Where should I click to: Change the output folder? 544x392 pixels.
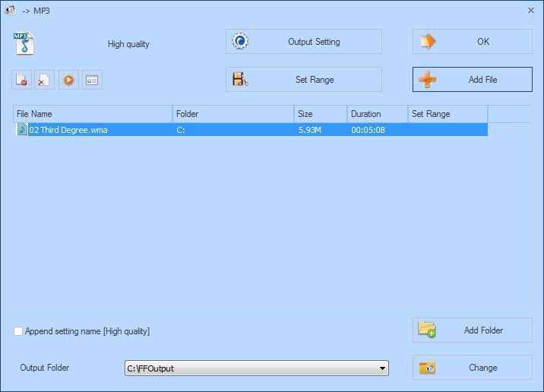tap(472, 368)
